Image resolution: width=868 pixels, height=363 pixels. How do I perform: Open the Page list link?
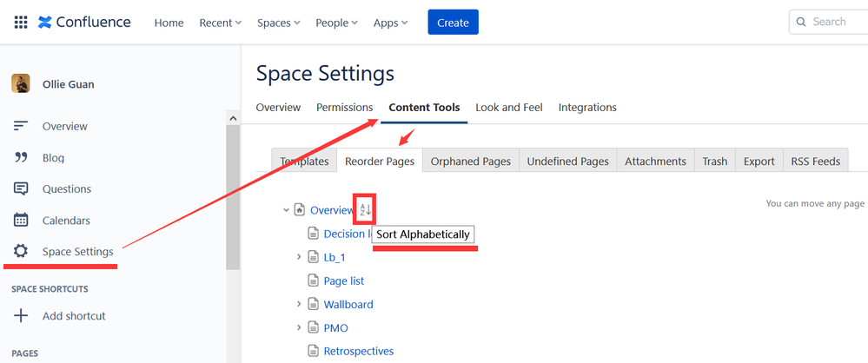click(344, 280)
